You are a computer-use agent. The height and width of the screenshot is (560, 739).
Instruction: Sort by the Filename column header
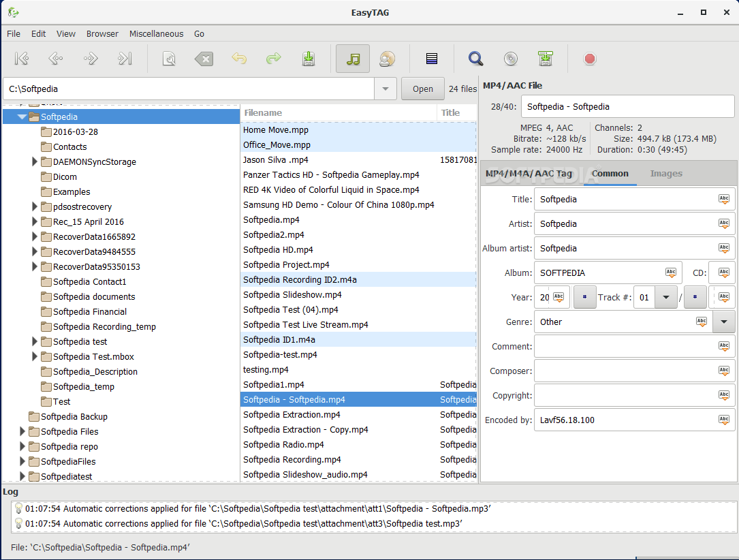pyautogui.click(x=339, y=112)
